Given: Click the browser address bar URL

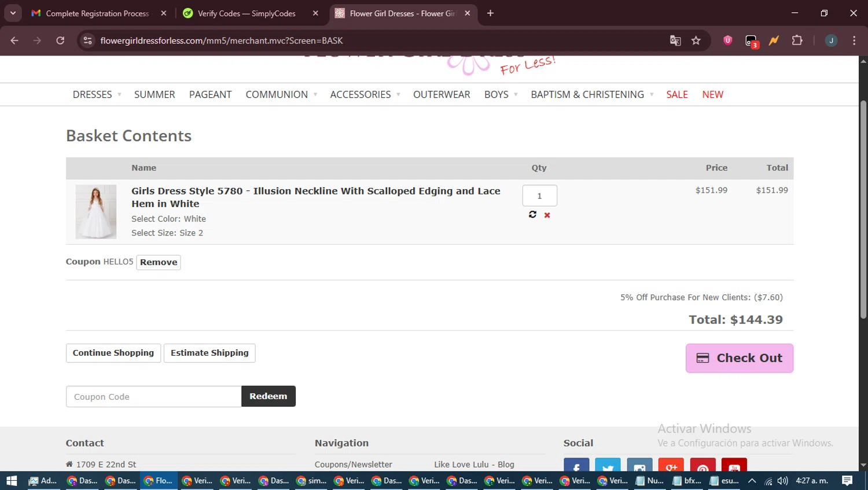Looking at the screenshot, I should [x=222, y=40].
